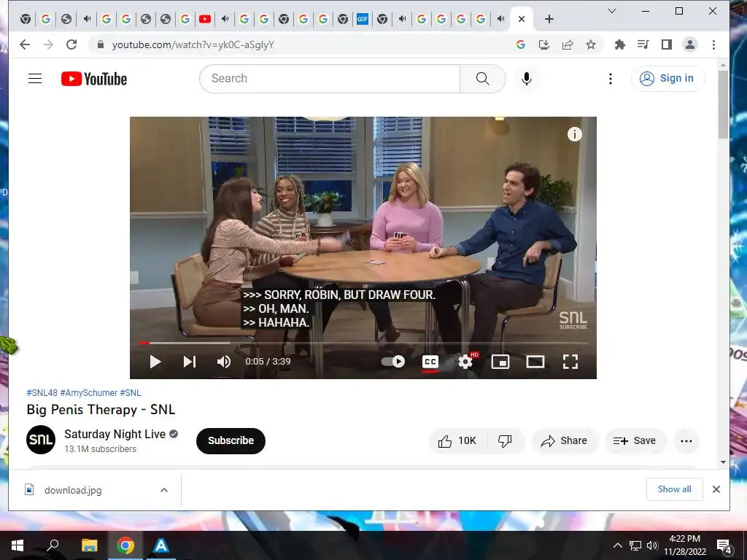
Task: Toggle the Chrome side panel
Action: coord(667,44)
